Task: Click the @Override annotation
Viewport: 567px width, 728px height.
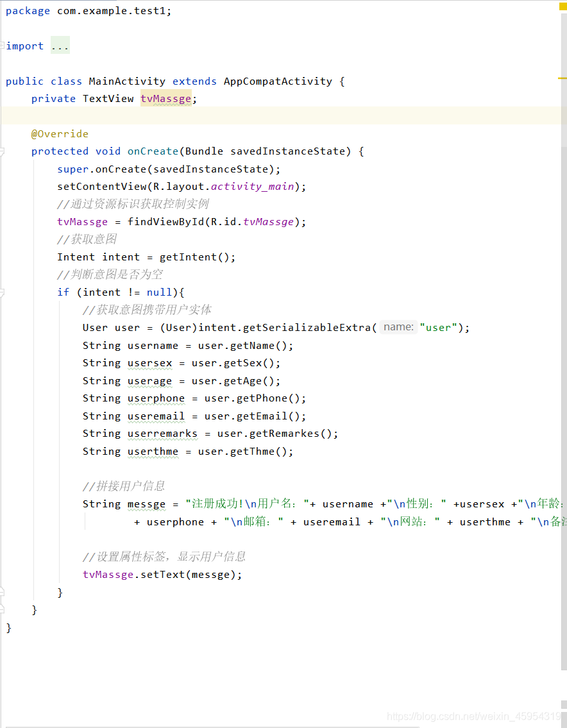Action: point(60,133)
